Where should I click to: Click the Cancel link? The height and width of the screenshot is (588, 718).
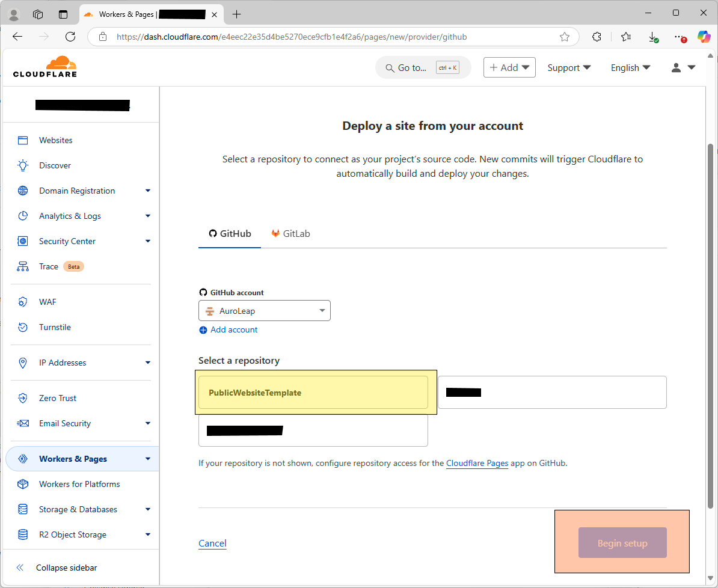(x=212, y=544)
